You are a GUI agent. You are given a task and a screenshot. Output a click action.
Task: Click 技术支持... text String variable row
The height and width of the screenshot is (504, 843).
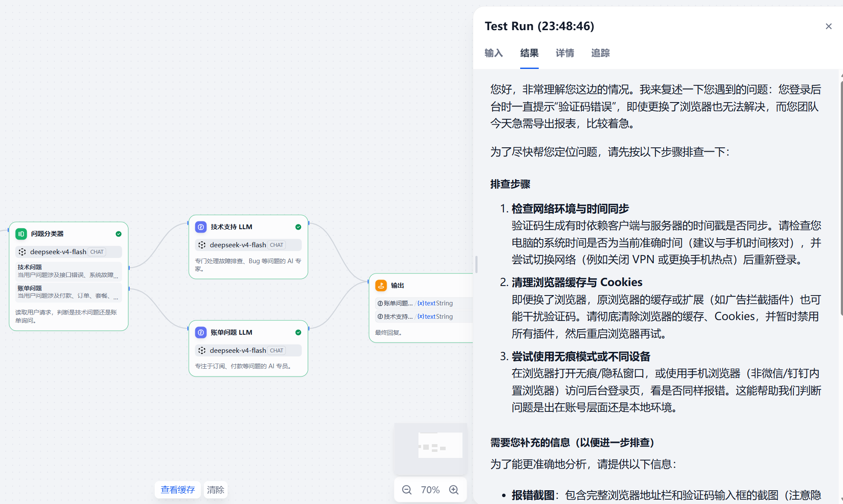tap(424, 317)
